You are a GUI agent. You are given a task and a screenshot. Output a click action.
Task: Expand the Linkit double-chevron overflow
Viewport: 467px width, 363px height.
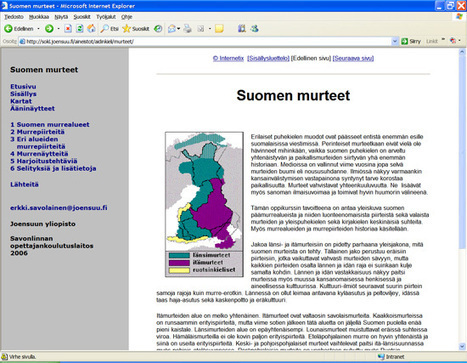pyautogui.click(x=443, y=40)
